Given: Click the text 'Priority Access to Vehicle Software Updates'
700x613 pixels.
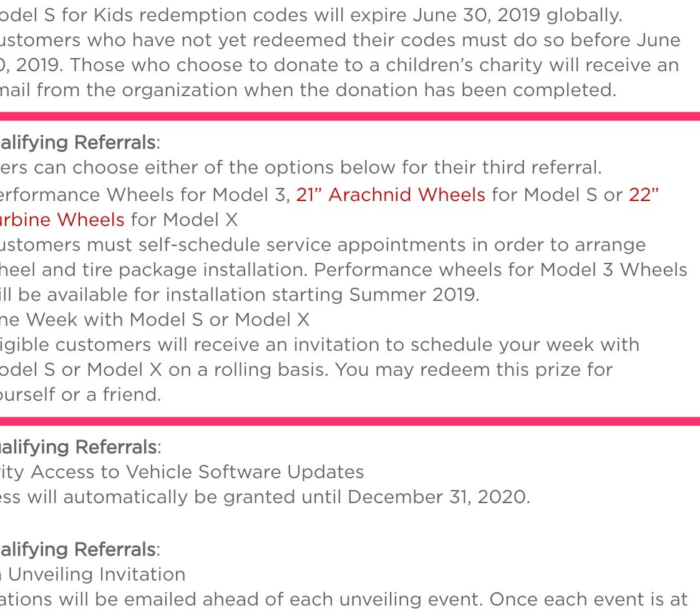Looking at the screenshot, I should [x=182, y=473].
